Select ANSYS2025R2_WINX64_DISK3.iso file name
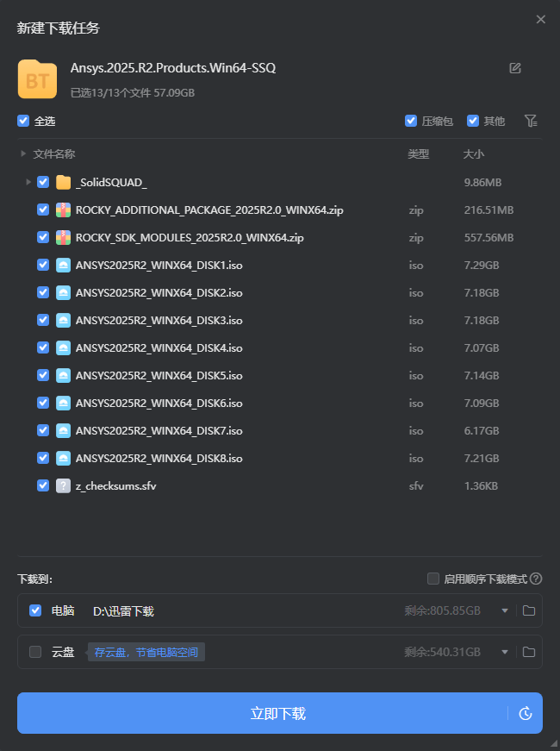Screen dimensions: 560x751 pyautogui.click(x=159, y=321)
